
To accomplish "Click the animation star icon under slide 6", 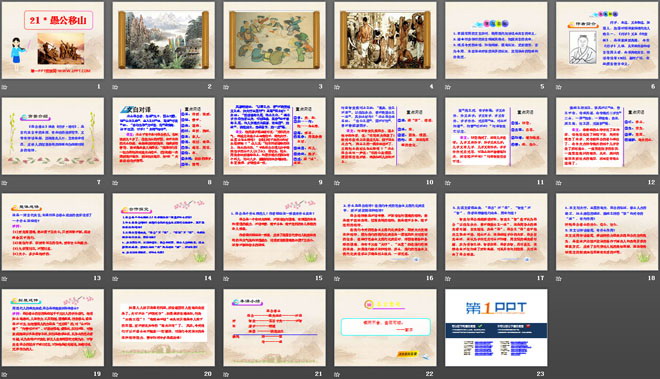I will pyautogui.click(x=559, y=87).
